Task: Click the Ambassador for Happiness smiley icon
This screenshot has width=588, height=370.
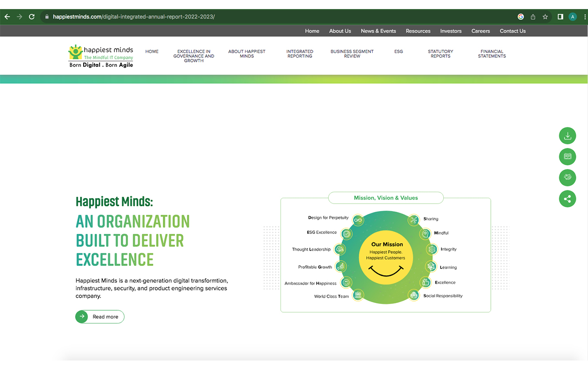Action: tap(346, 283)
